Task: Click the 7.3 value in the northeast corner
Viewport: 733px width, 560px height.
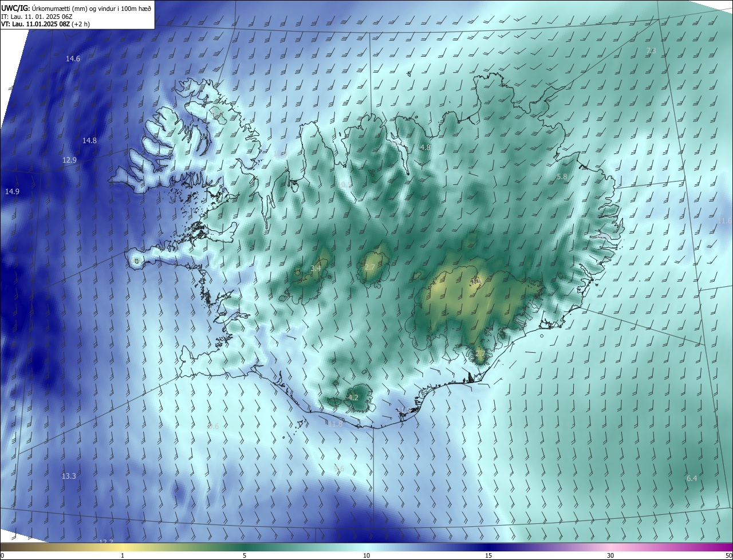Action: coord(651,51)
